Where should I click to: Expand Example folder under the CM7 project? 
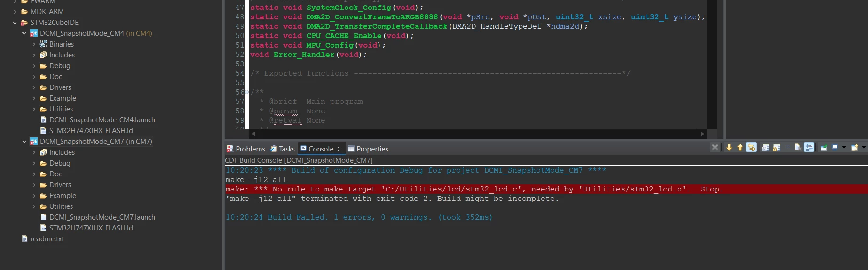pyautogui.click(x=34, y=195)
